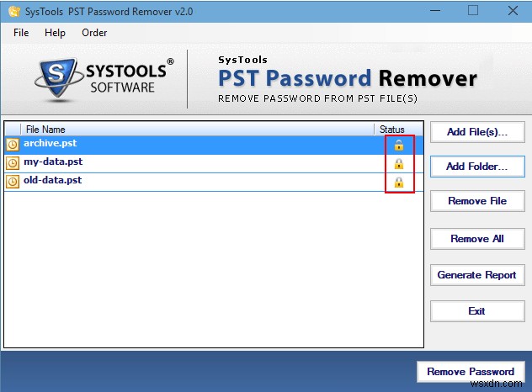This screenshot has width=532, height=392.
Task: Click the file icon beside archive.pst
Action: coord(13,145)
